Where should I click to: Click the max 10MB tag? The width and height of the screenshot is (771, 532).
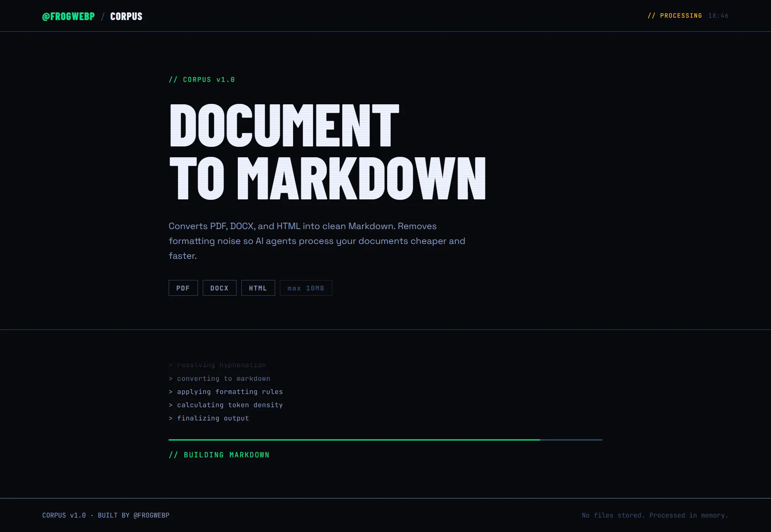tap(306, 288)
